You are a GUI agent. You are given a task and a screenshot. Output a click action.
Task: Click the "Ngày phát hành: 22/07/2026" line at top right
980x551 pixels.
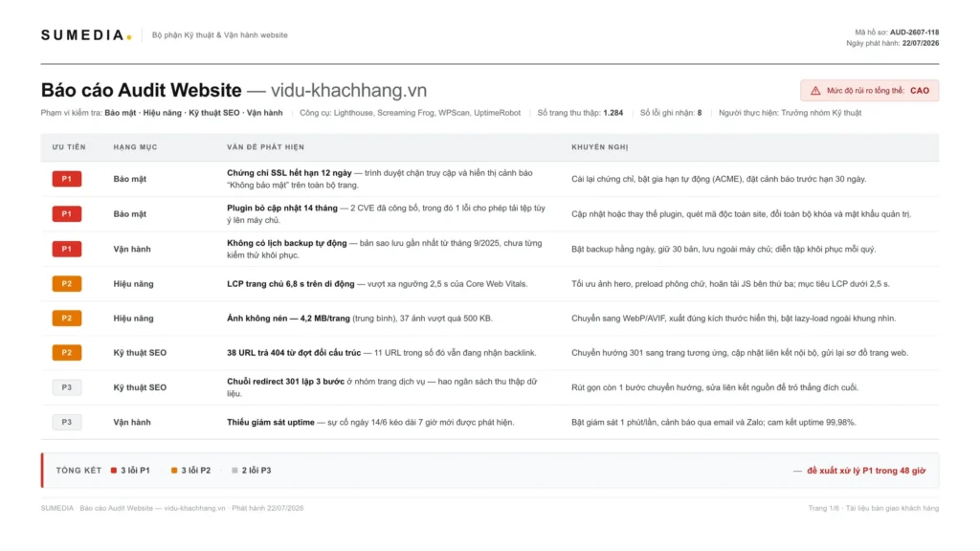(893, 44)
